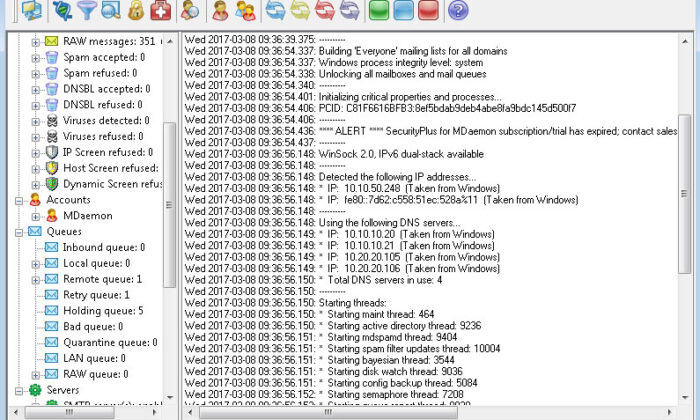The image size is (700, 420).
Task: Click the green gear icon beside Servers
Action: click(35, 390)
